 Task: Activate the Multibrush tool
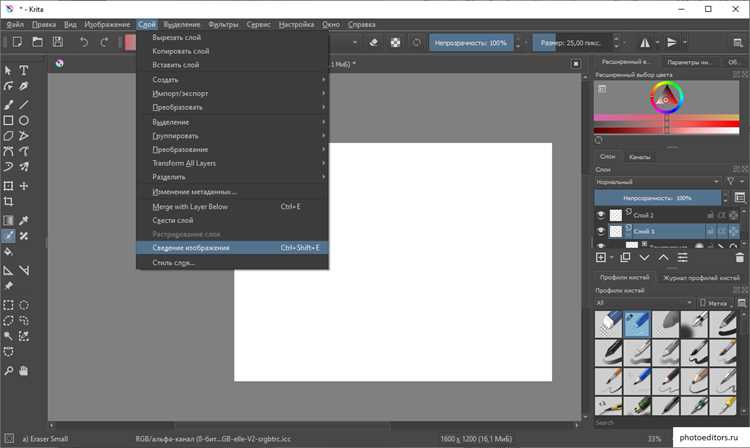coord(23,167)
